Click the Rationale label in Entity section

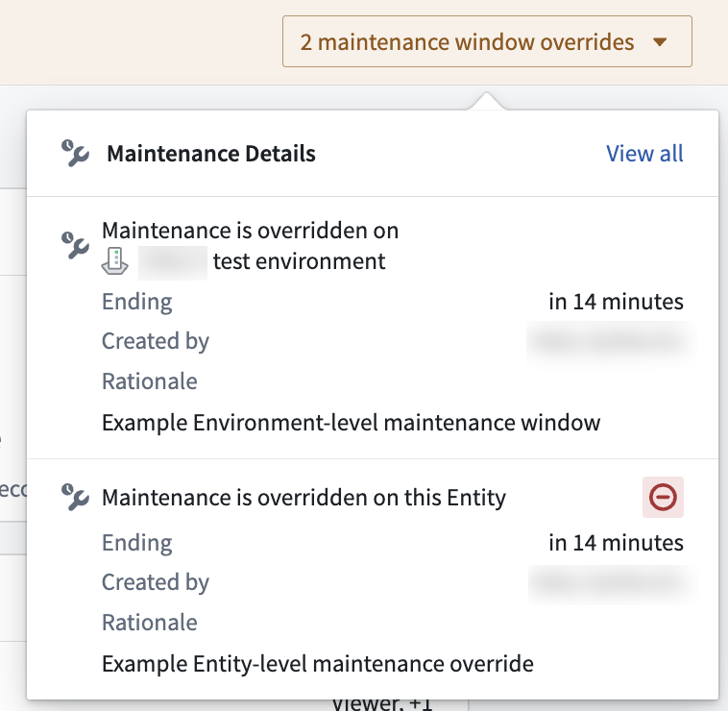click(x=150, y=623)
